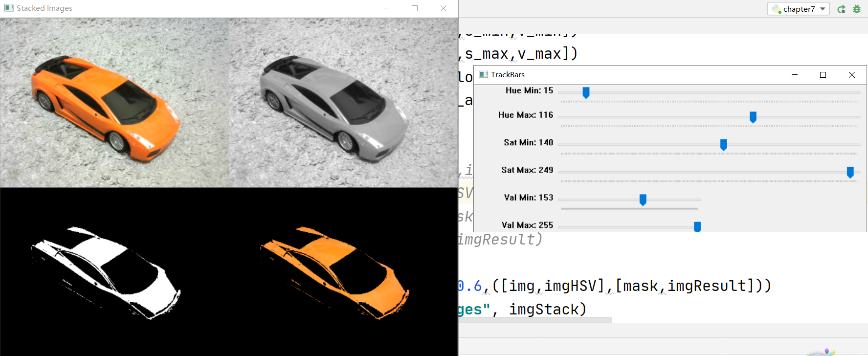Click the TrackBars window title icon
868x356 pixels.
coord(483,74)
